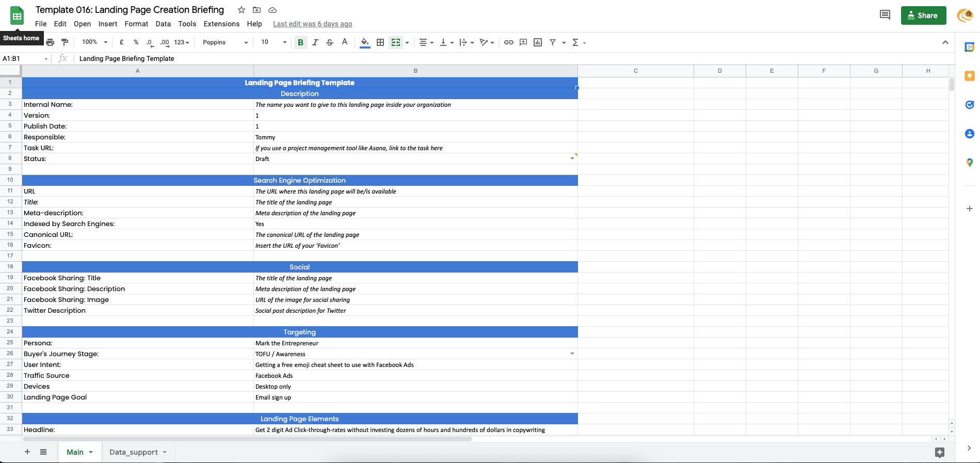980x463 pixels.
Task: Open the text color picker
Action: (x=345, y=42)
